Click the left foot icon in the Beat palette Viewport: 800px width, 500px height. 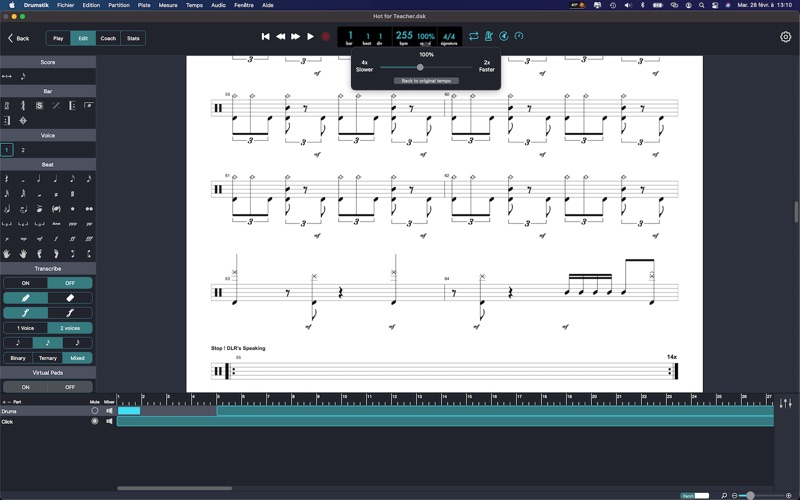39,254
